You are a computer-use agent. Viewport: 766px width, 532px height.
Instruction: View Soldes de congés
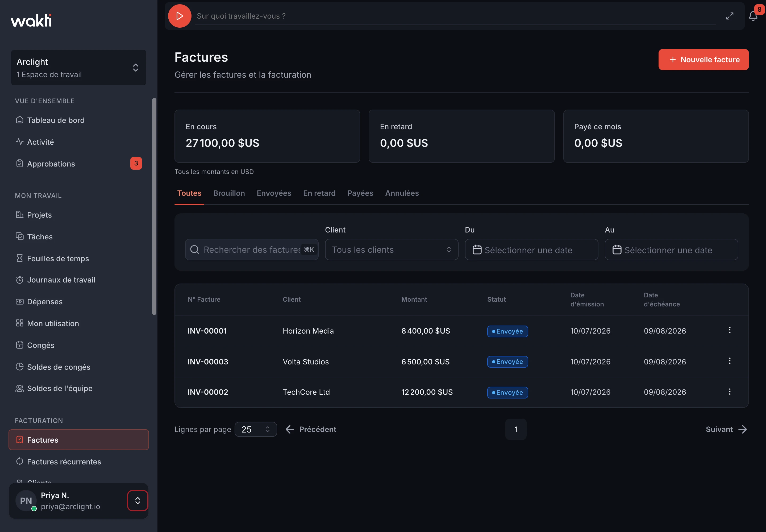point(79,367)
